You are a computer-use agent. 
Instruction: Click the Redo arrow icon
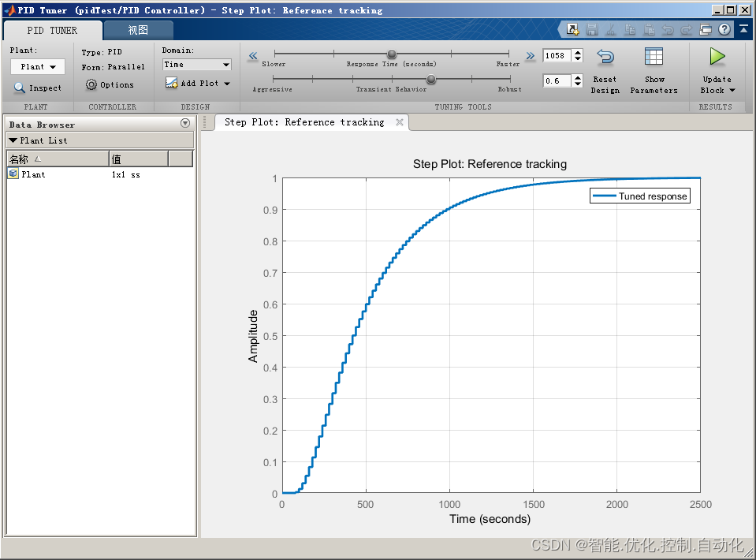[x=687, y=29]
